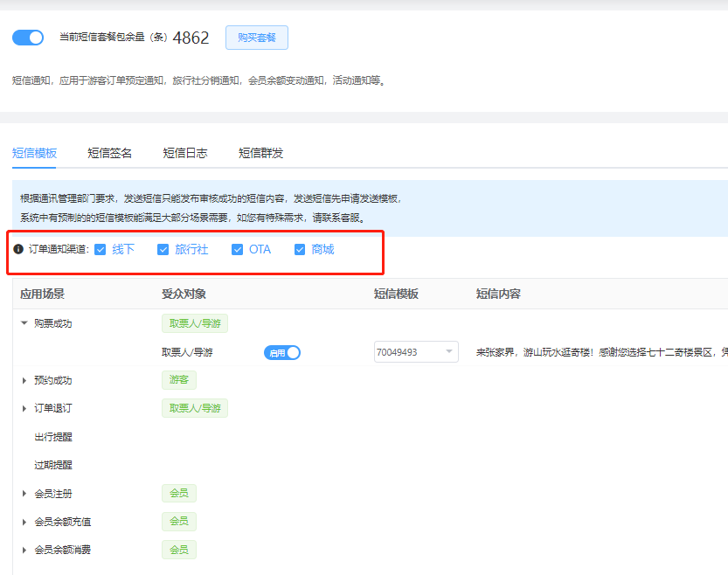Open the 70049493 template dropdown
The image size is (728, 575).
(x=416, y=352)
